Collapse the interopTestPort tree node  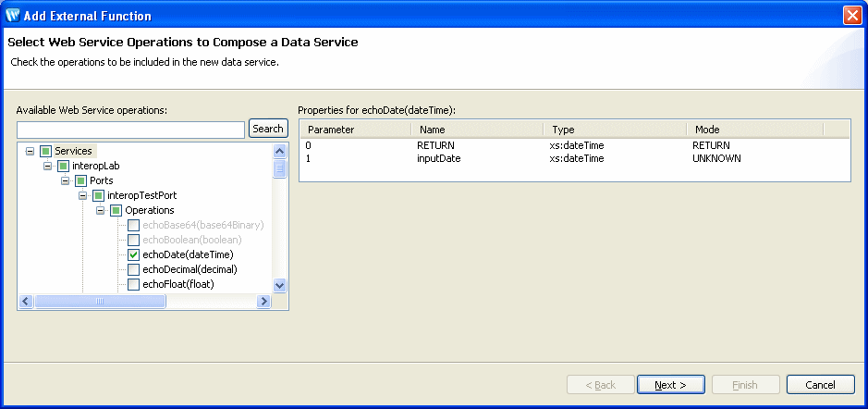(82, 195)
